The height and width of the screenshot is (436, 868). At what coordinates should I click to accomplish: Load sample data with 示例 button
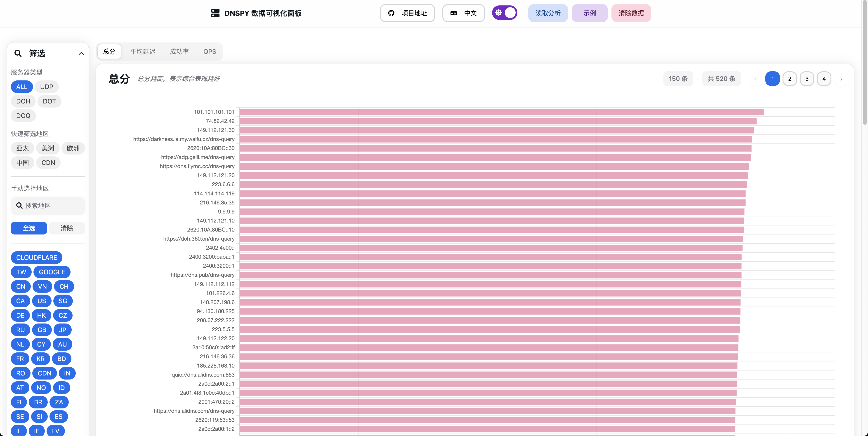589,13
